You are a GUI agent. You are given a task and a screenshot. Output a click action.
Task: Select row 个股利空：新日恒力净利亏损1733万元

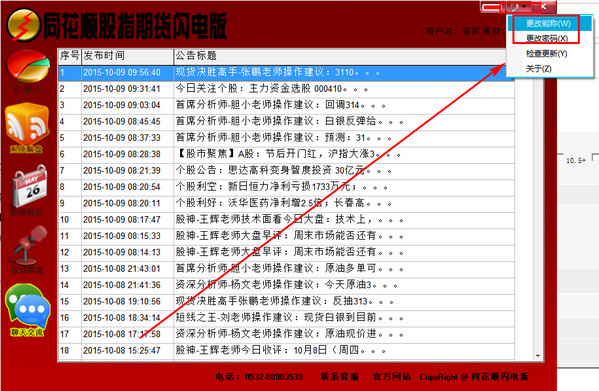click(x=286, y=187)
